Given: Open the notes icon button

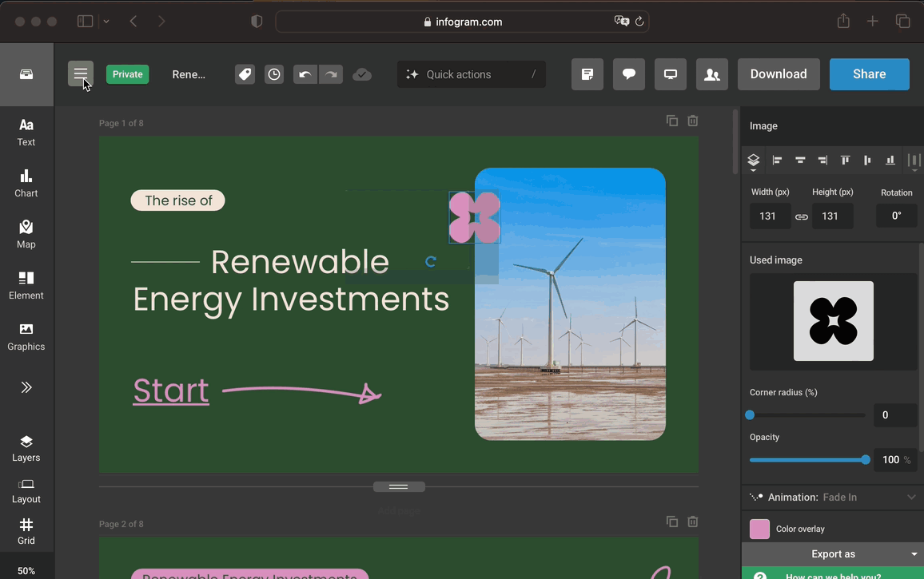Looking at the screenshot, I should (x=587, y=74).
